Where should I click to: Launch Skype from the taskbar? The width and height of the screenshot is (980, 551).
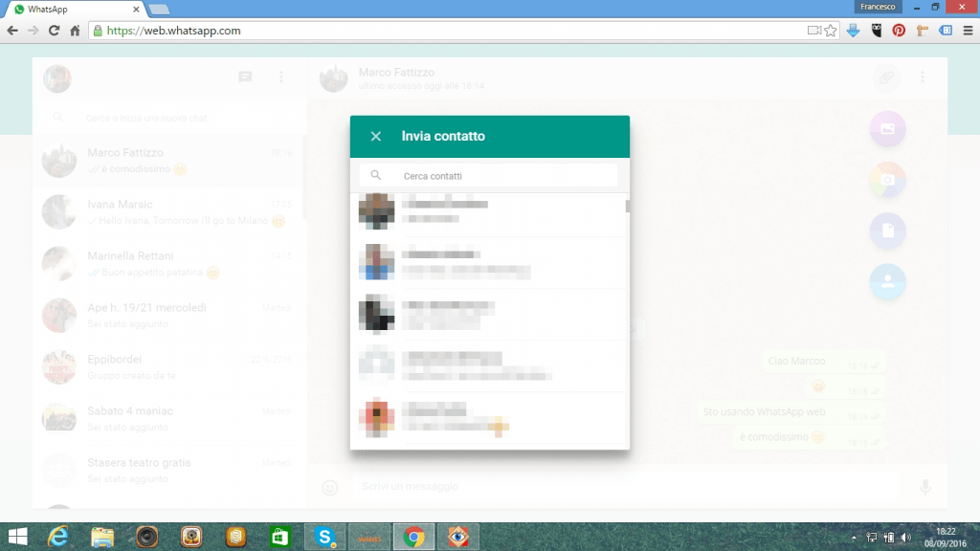(324, 536)
